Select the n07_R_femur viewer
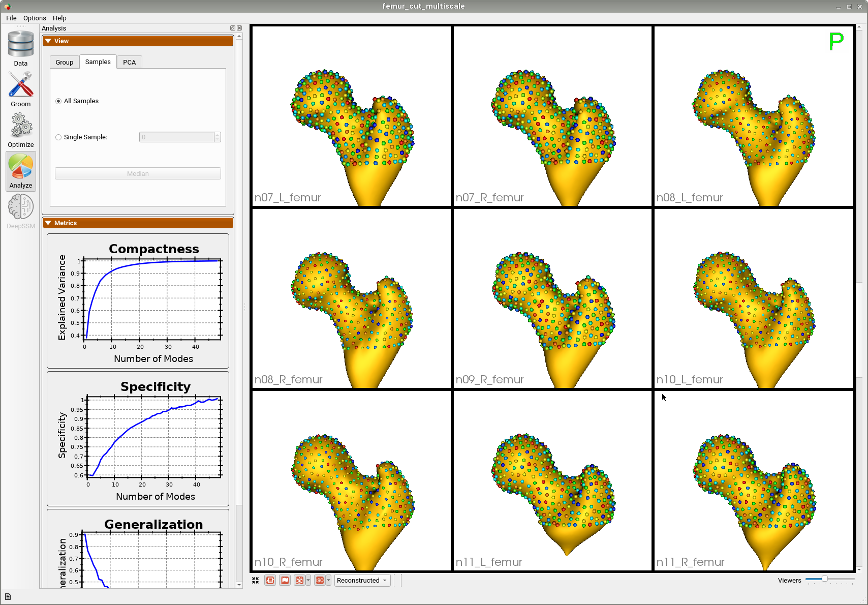 point(552,116)
